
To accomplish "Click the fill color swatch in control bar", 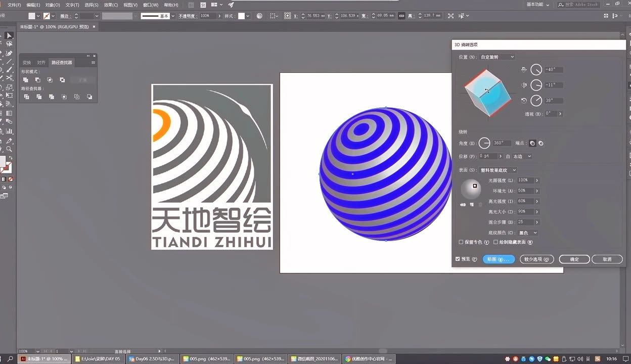I will point(32,16).
